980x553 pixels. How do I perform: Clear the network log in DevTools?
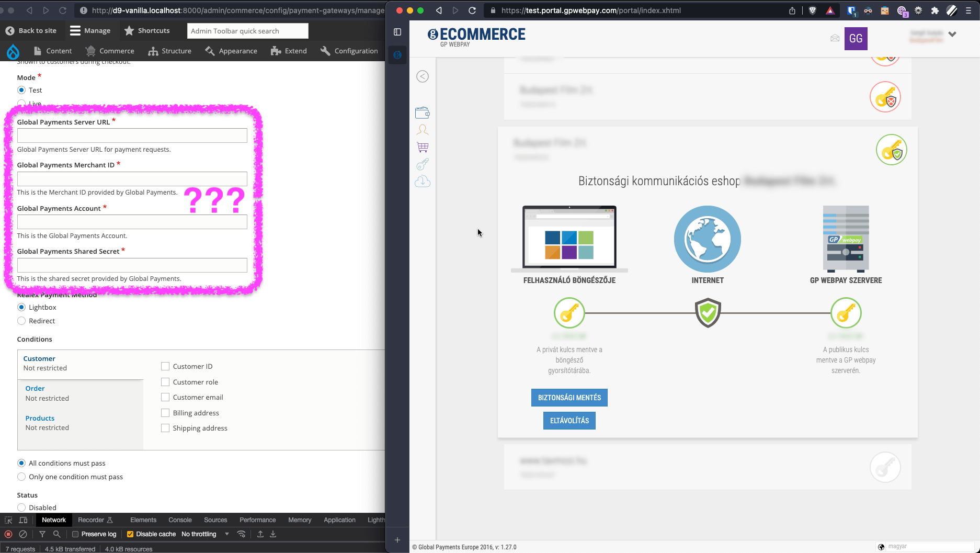coord(23,534)
